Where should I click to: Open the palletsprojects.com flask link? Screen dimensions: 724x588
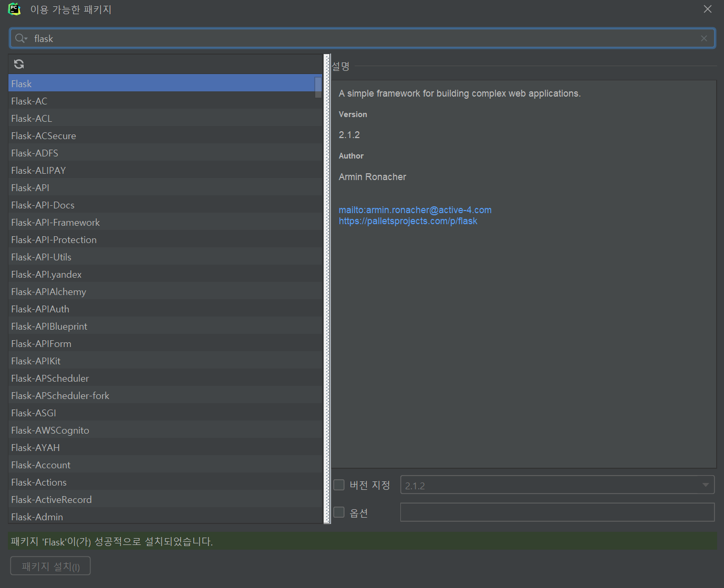408,221
